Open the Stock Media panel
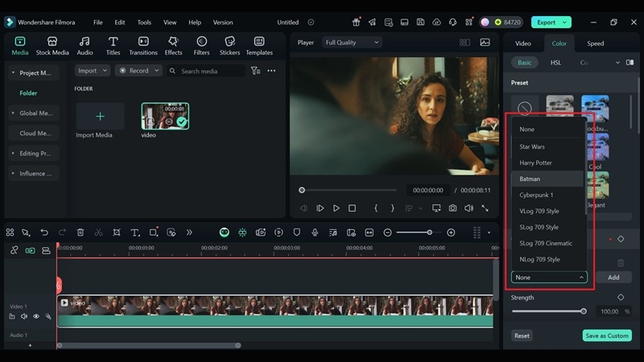Image resolution: width=644 pixels, height=362 pixels. pos(52,46)
